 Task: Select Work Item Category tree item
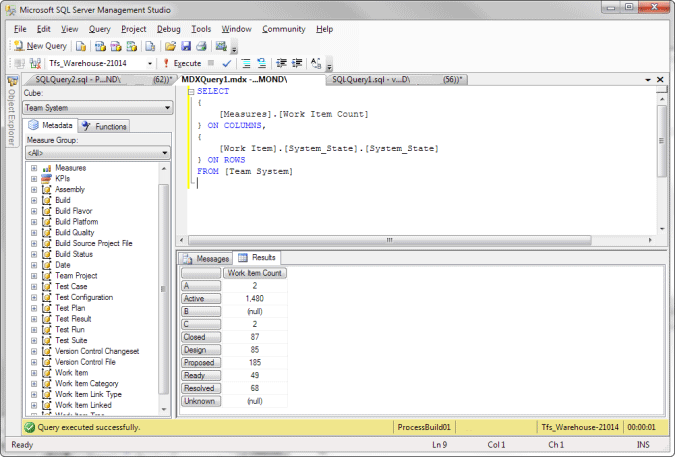(x=87, y=383)
